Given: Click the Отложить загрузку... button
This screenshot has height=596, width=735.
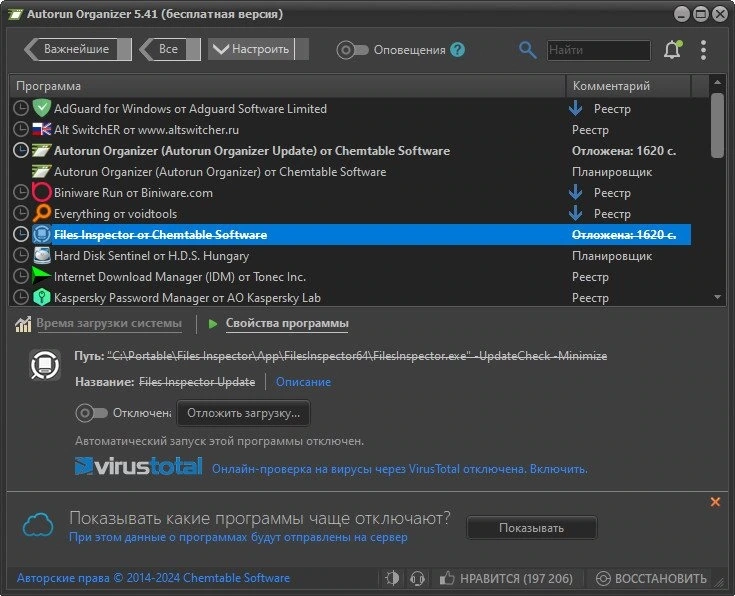Looking at the screenshot, I should 243,413.
